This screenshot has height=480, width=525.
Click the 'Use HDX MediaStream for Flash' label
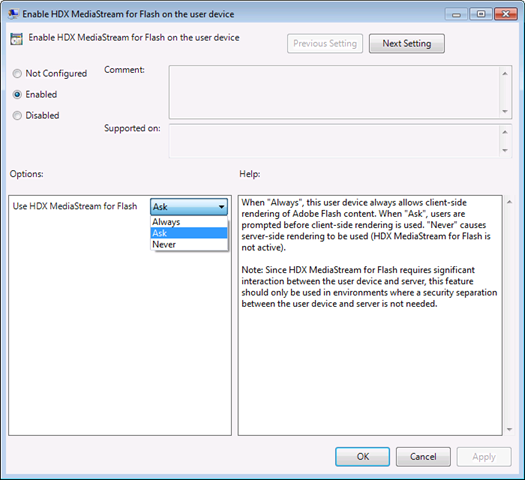[x=75, y=206]
